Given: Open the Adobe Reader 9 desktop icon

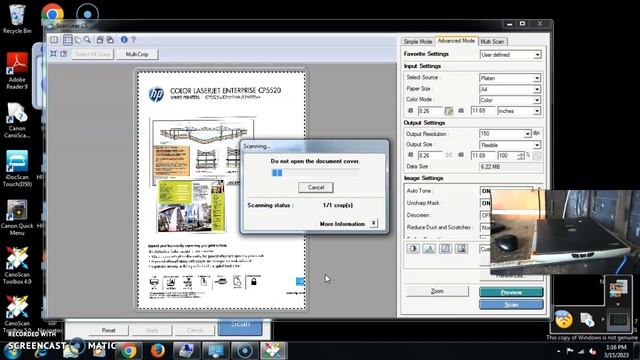Looking at the screenshot, I should coord(17,70).
